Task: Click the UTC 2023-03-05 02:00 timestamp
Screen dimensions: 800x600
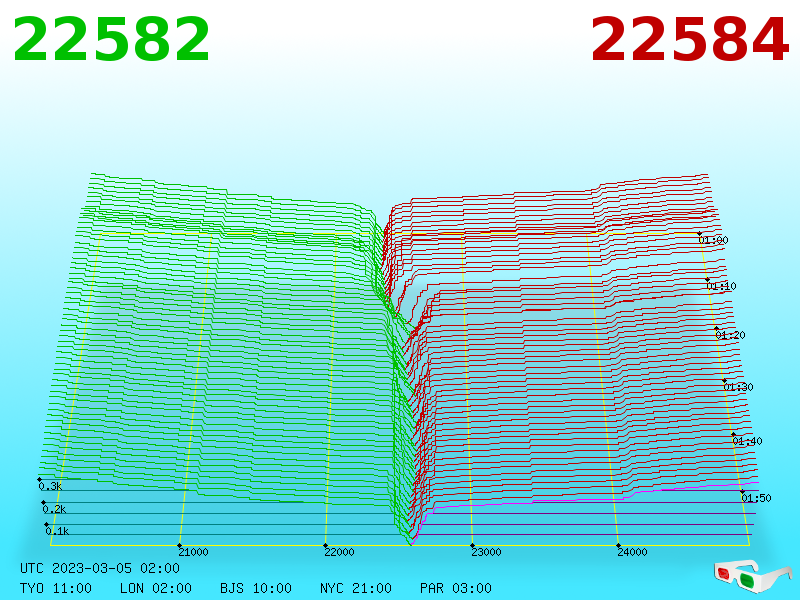Action: point(100,568)
